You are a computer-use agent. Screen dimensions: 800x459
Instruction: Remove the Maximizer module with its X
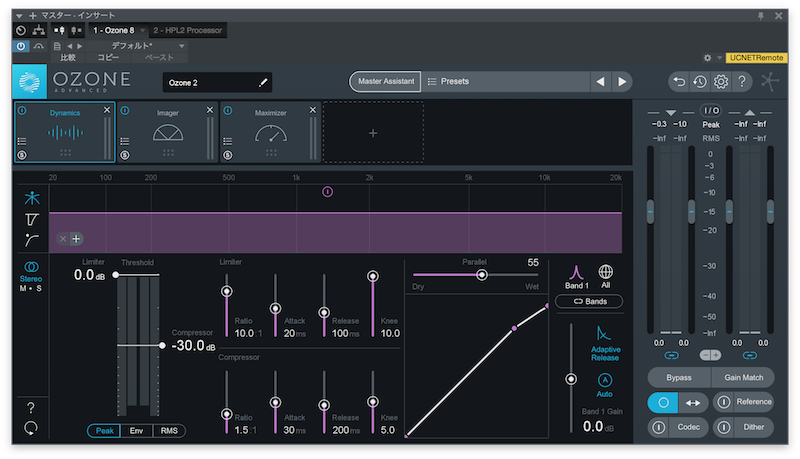313,110
